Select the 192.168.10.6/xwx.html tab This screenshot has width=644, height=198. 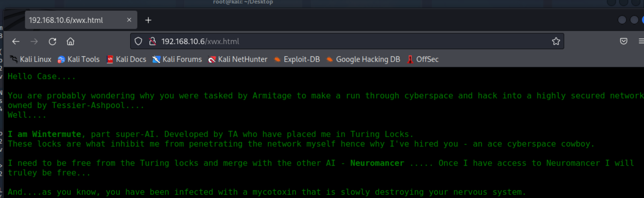click(x=81, y=20)
